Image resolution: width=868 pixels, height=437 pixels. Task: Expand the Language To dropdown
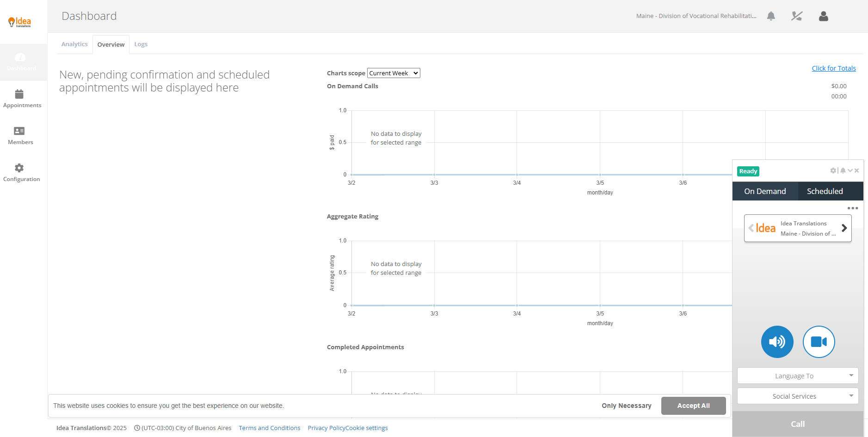pyautogui.click(x=797, y=376)
